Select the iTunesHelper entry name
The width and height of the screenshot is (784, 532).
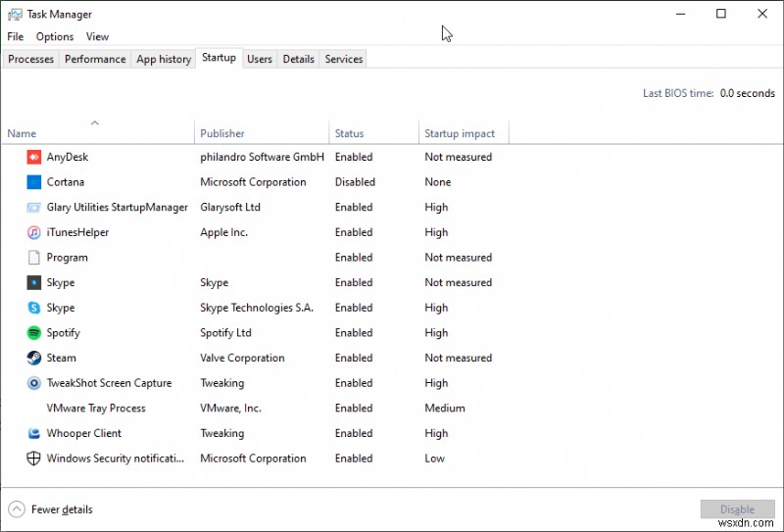pyautogui.click(x=77, y=232)
